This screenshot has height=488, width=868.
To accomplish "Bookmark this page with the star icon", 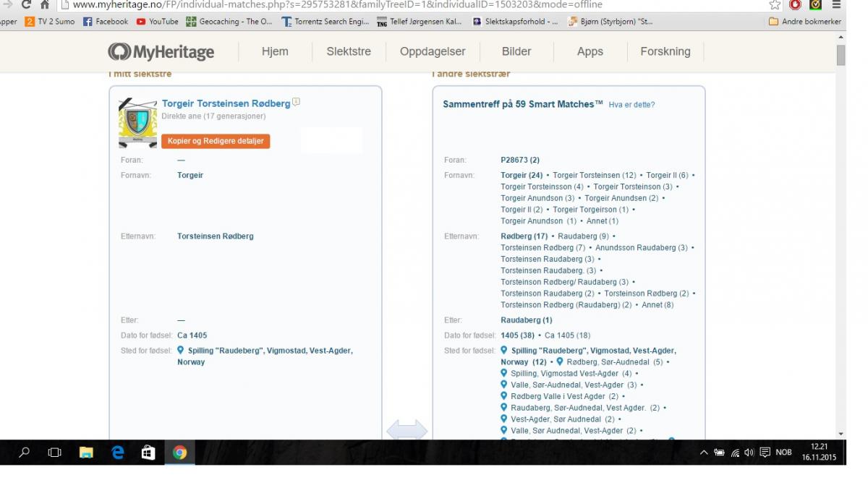I will tap(775, 5).
